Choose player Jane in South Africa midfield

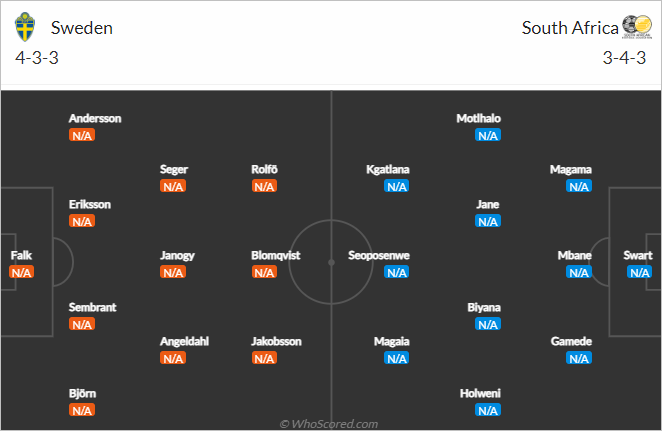click(488, 204)
